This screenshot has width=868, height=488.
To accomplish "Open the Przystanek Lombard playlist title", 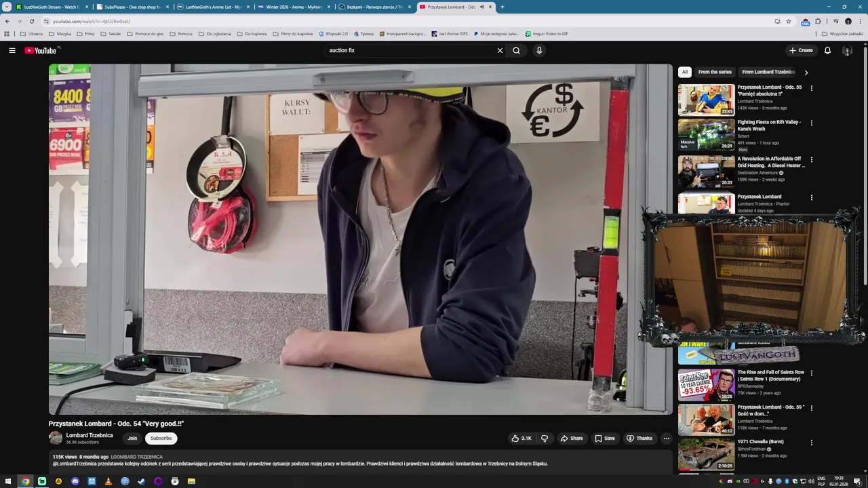I will 759,197.
